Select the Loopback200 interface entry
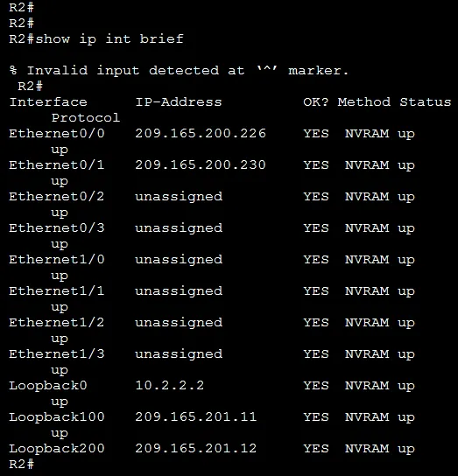458x476 pixels. 57,449
